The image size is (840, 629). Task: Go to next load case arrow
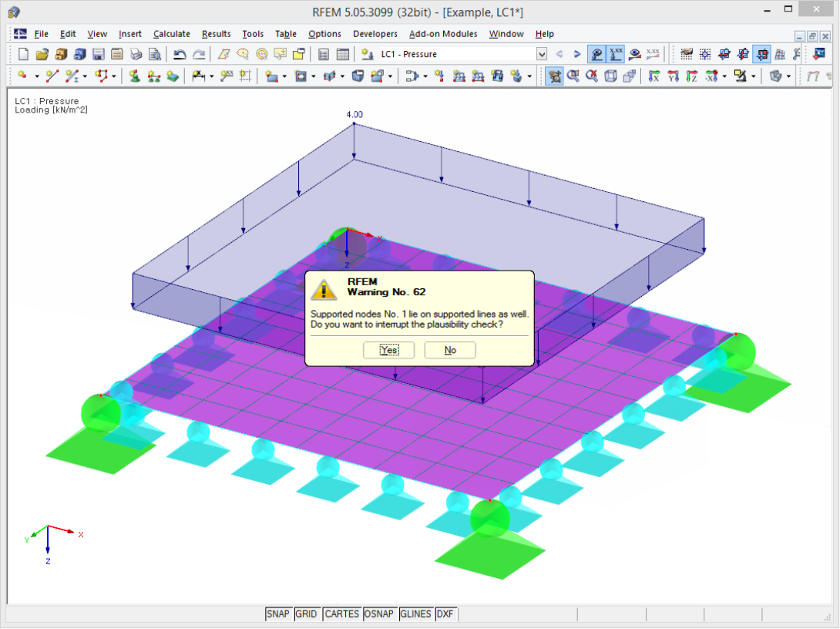point(577,54)
